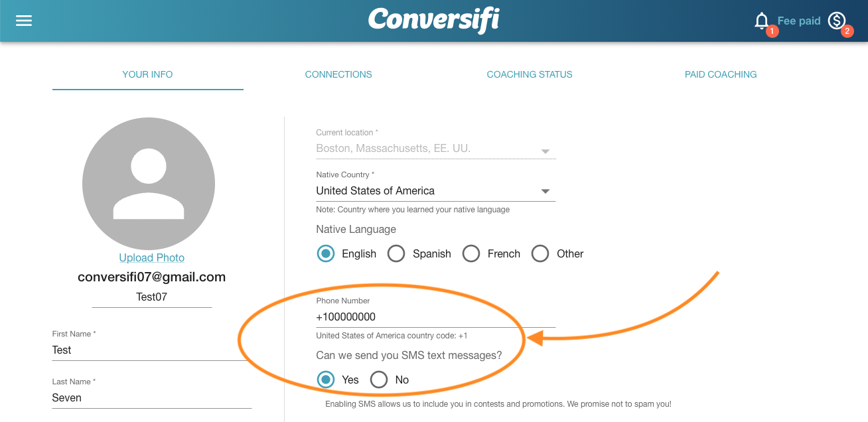Click the Conversifi logo

click(434, 21)
